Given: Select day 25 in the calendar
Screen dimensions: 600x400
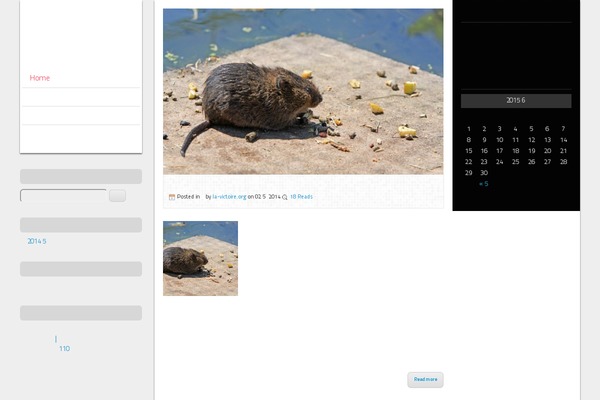Looking at the screenshot, I should (x=516, y=162).
